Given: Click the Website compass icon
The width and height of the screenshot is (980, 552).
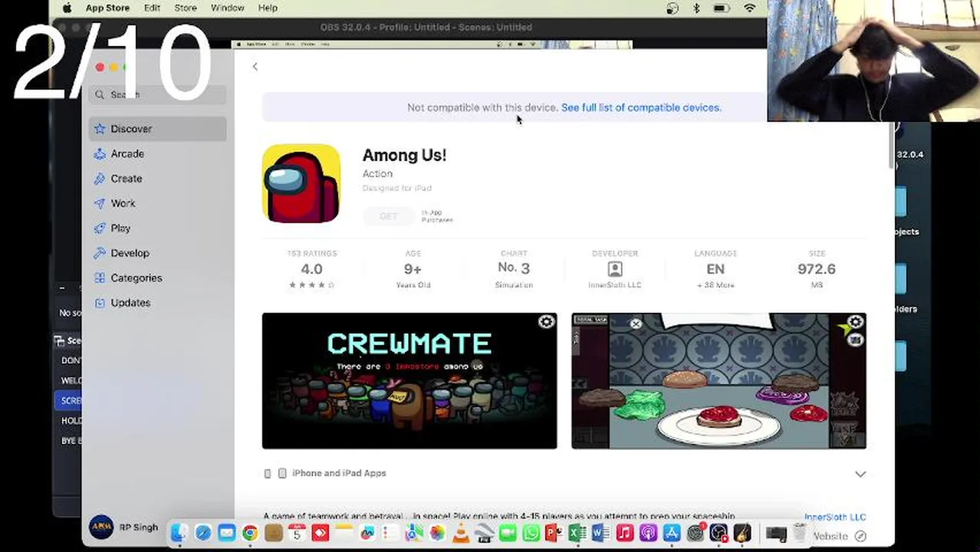Looking at the screenshot, I should (x=860, y=537).
